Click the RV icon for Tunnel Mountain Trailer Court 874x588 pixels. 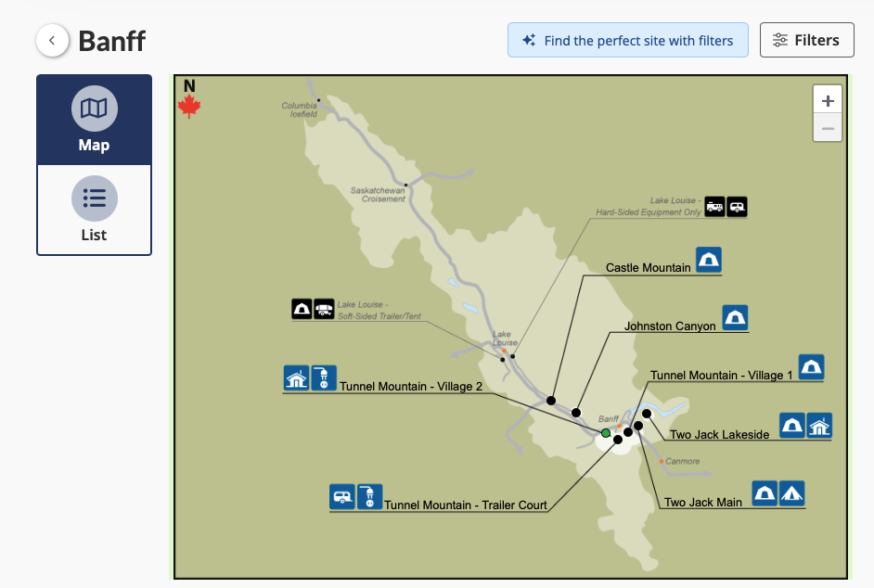click(342, 497)
